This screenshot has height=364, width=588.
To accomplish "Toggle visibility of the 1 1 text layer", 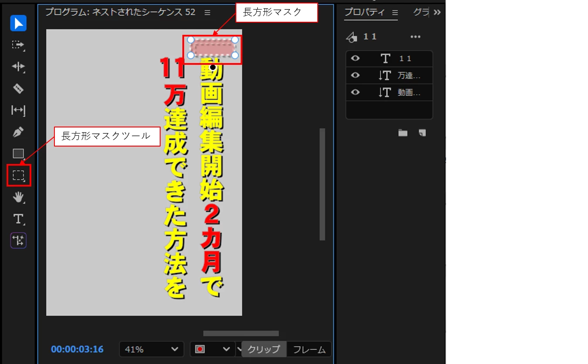I will click(356, 58).
